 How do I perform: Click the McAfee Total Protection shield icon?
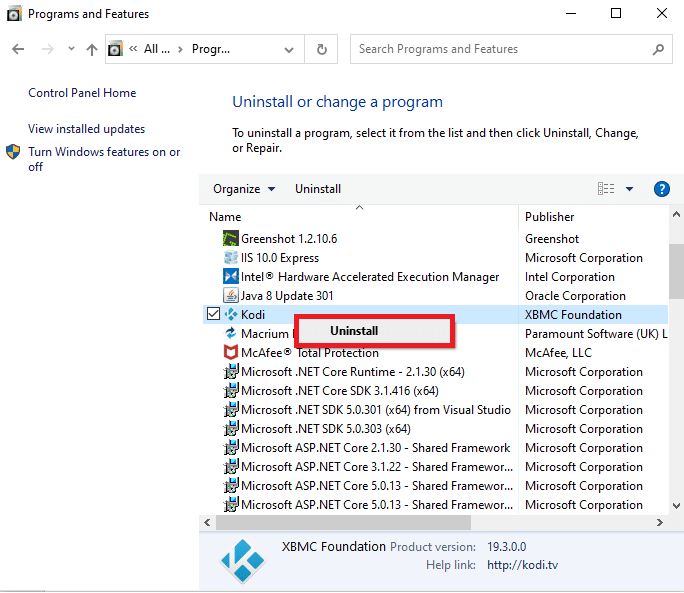pyautogui.click(x=231, y=353)
